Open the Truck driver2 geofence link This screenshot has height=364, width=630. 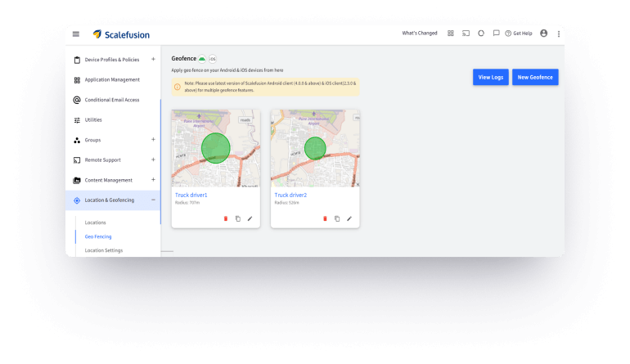pyautogui.click(x=290, y=195)
